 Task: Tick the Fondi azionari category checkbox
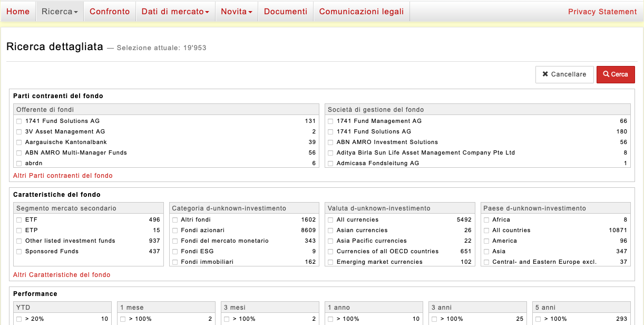175,231
